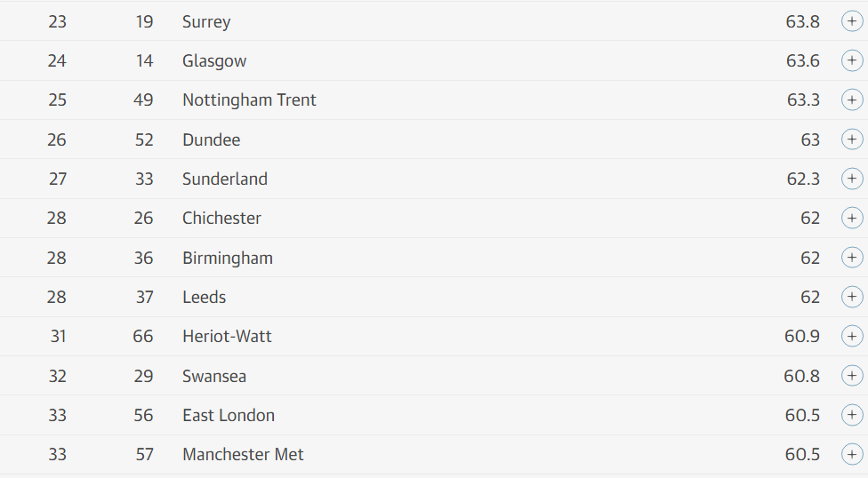Expand Nottingham Trent row with plus icon
The image size is (868, 478).
point(851,100)
